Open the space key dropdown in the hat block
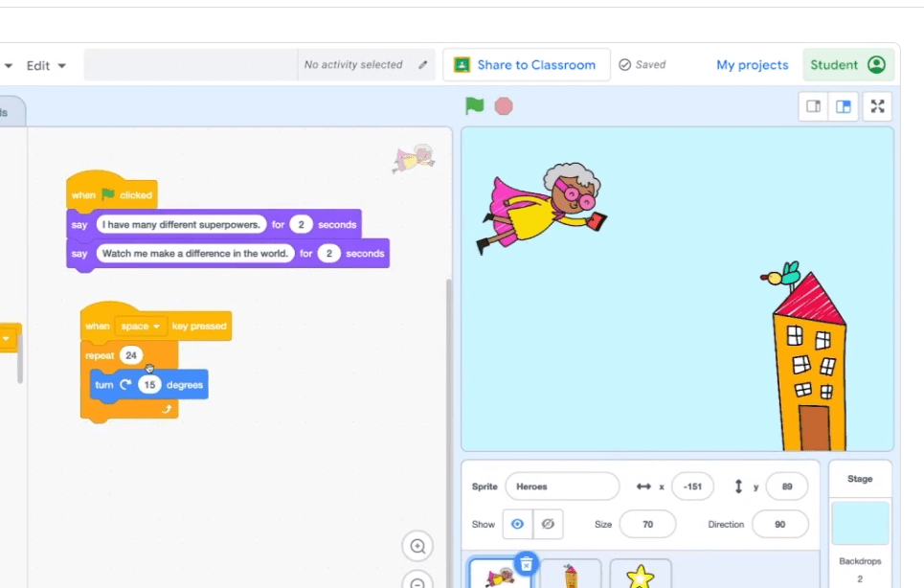Viewport: 924px width, 588px height. click(141, 326)
